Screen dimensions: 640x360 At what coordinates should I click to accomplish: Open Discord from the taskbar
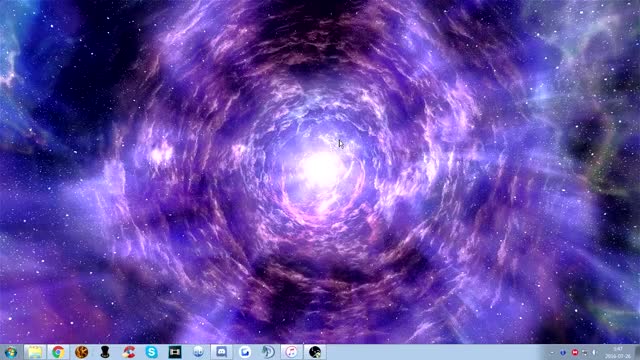click(x=222, y=352)
